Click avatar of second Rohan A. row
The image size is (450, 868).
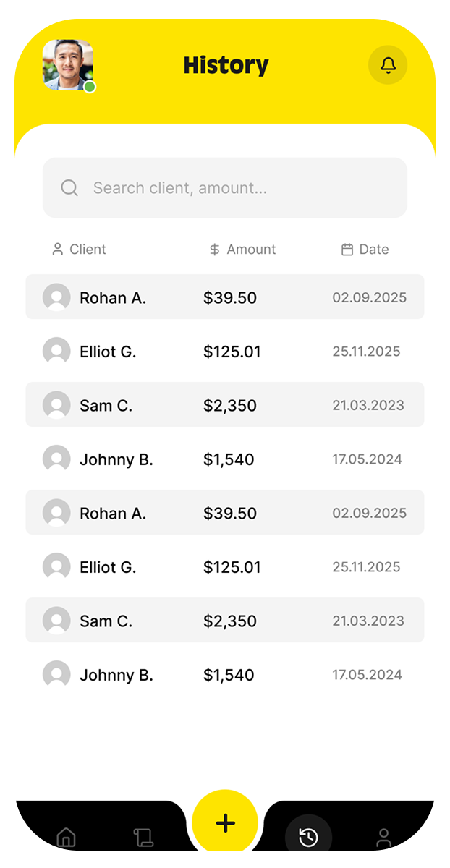(56, 513)
